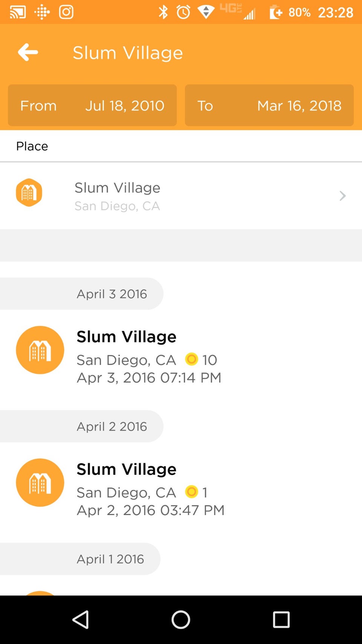Tap the Android home button

pyautogui.click(x=181, y=619)
